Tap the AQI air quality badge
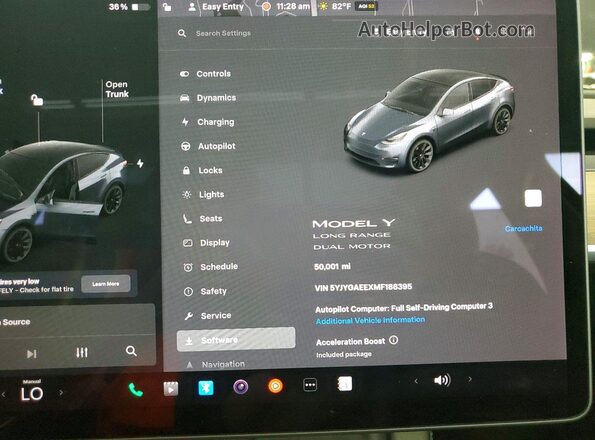Image resolution: width=595 pixels, height=440 pixels. coord(367,6)
